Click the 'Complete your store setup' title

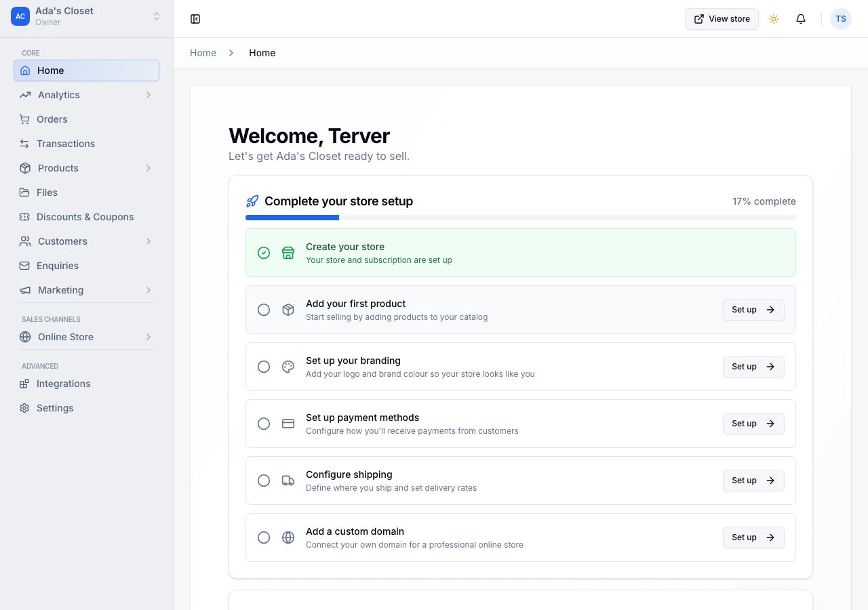pyautogui.click(x=338, y=201)
